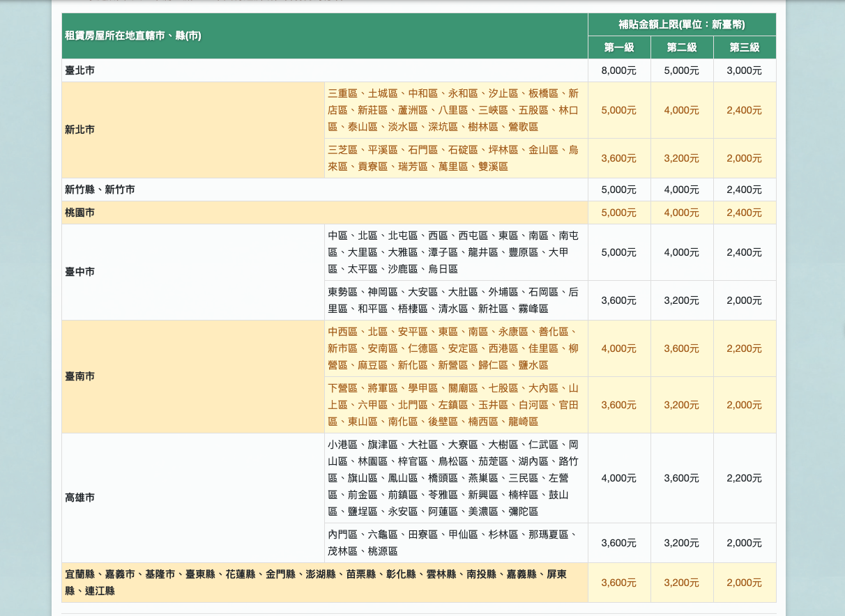Viewport: 845px width, 616px height.
Task: Select the district list starting with 三重區
Action: click(456, 110)
